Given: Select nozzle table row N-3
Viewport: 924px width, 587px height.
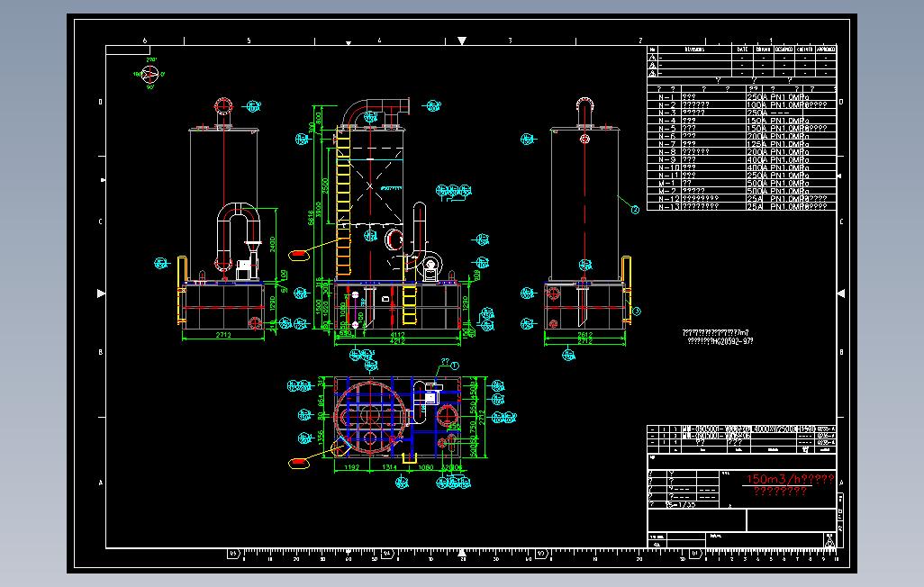Looking at the screenshot, I should pyautogui.click(x=741, y=112).
